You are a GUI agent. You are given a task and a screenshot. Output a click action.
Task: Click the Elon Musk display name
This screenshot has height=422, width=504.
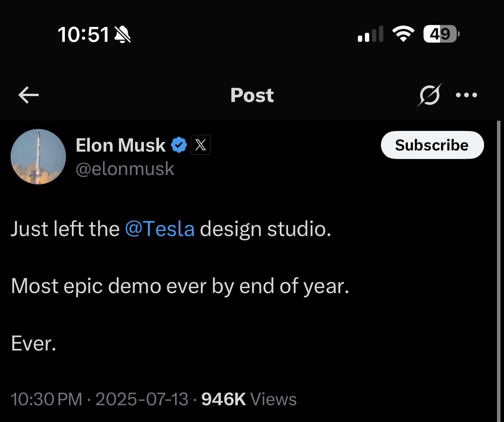[120, 145]
